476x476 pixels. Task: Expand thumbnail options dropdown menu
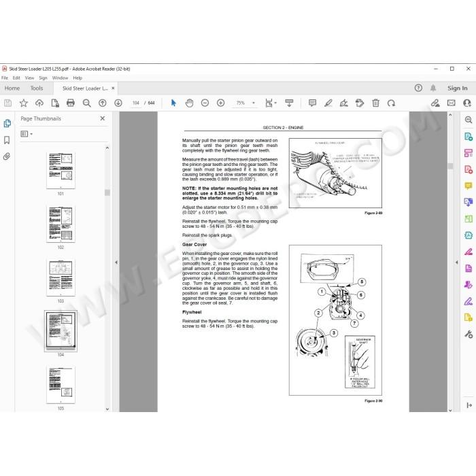click(27, 134)
